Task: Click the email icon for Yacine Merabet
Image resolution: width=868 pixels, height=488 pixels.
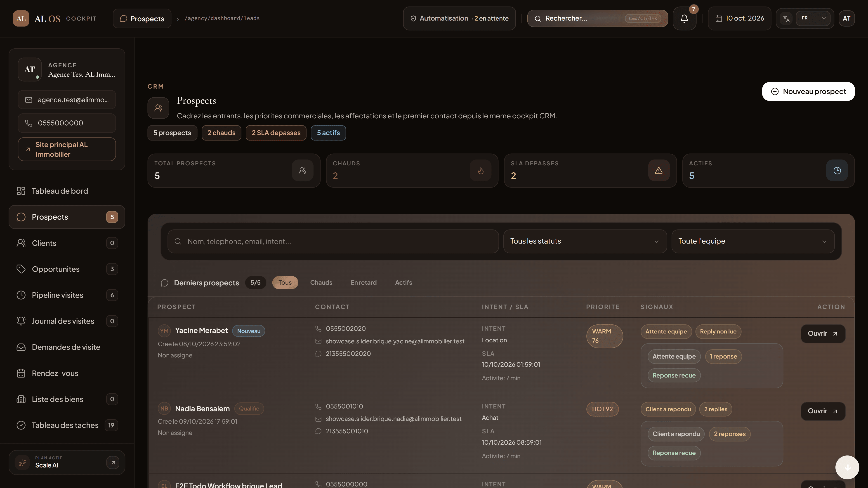Action: [x=318, y=341]
